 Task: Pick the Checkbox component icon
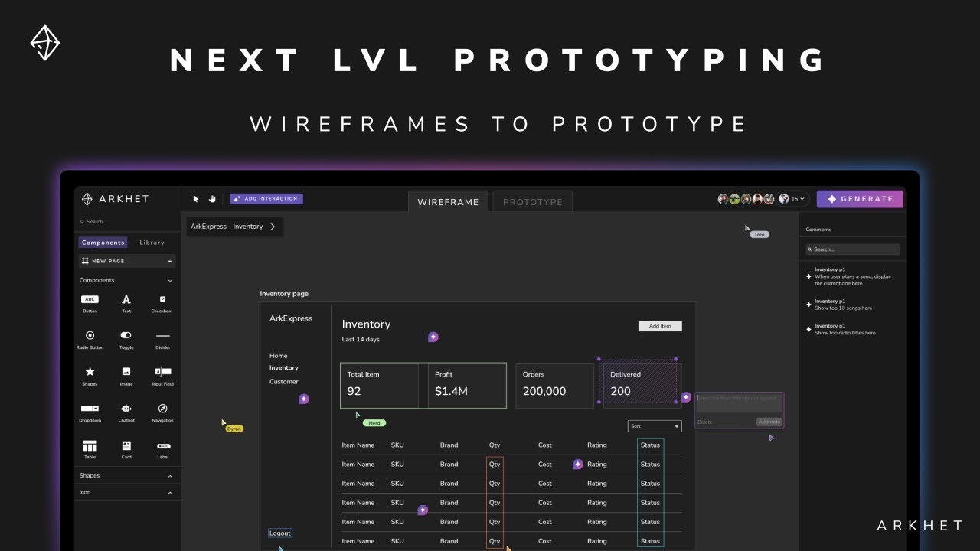point(162,299)
